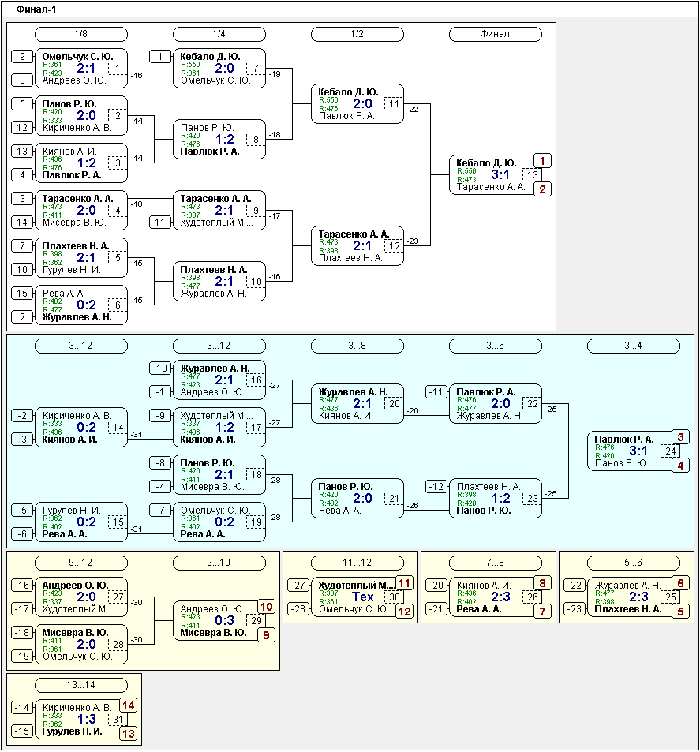Screen dimensions: 700x752
Task: Click the Финал-1 title at the top
Action: (36, 9)
